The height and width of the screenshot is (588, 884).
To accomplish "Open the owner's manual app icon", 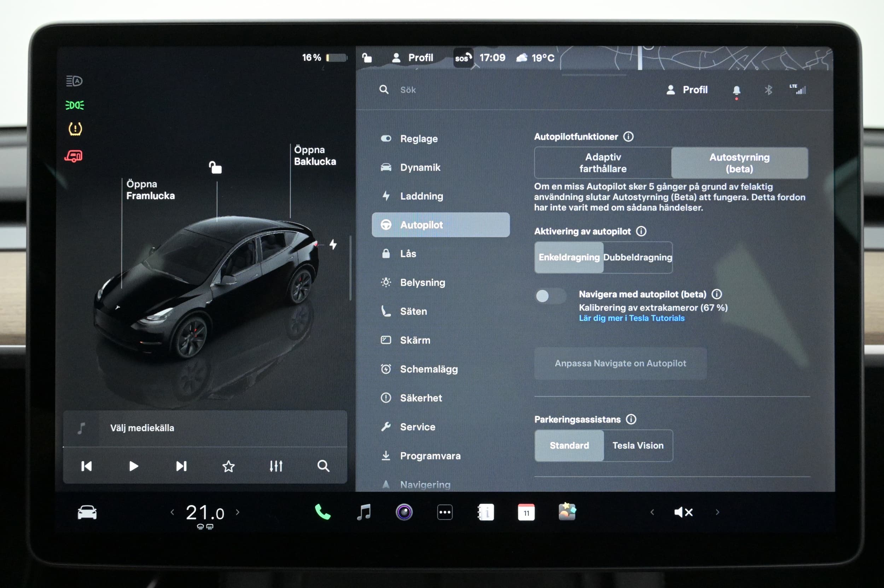I will [486, 512].
